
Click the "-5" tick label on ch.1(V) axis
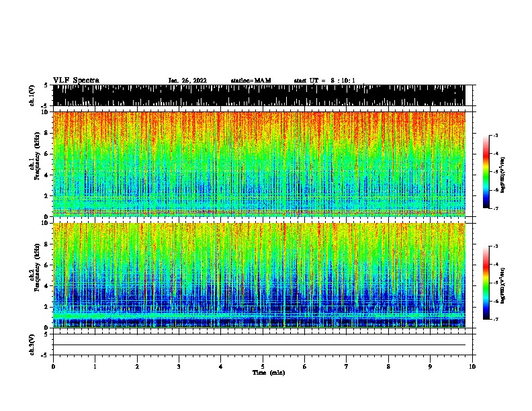click(46, 106)
